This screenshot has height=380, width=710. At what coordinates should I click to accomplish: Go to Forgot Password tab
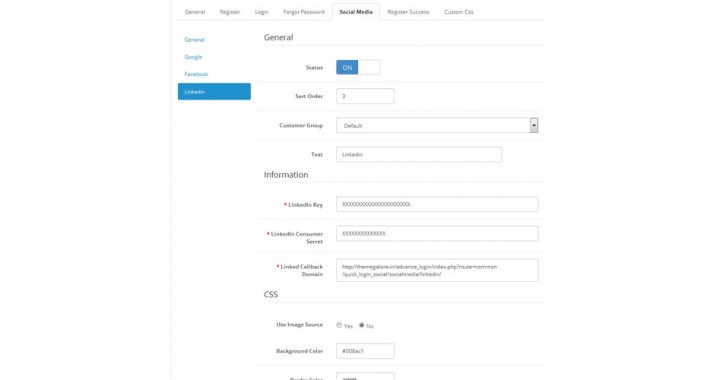304,12
